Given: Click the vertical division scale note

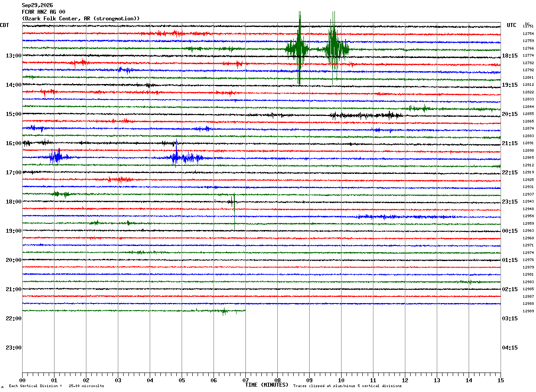Looking at the screenshot, I should tap(56, 386).
